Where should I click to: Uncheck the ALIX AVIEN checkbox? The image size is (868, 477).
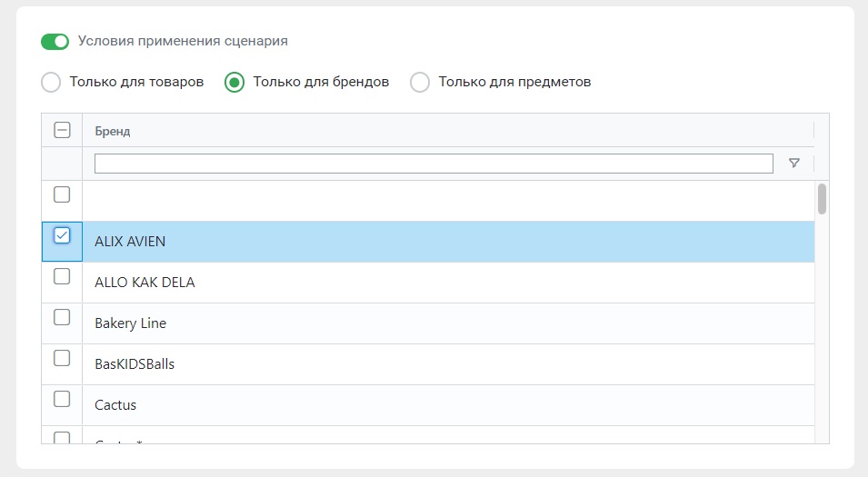[x=62, y=235]
